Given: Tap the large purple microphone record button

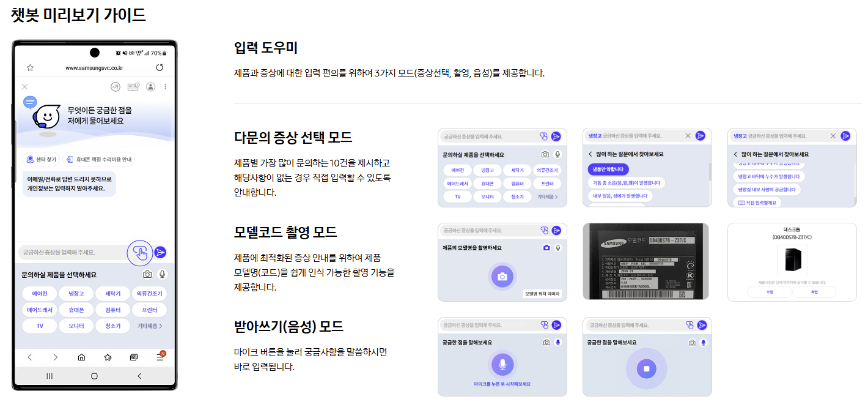Looking at the screenshot, I should [502, 365].
